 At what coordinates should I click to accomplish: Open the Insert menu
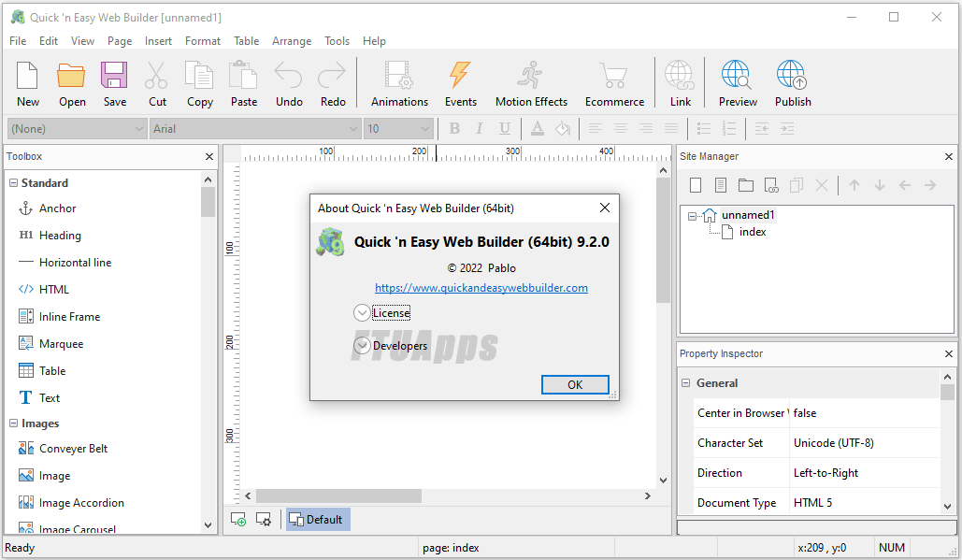158,41
